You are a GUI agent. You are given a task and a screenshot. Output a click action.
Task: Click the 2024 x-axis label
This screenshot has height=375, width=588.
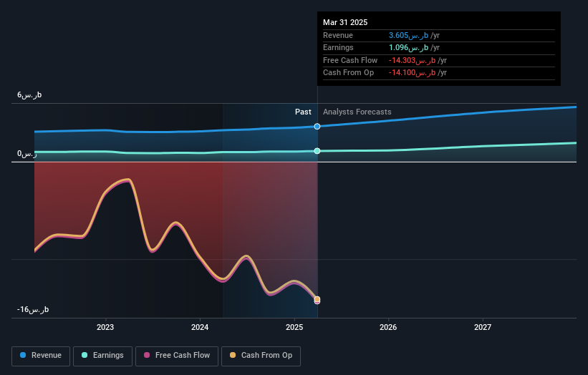pyautogui.click(x=200, y=328)
